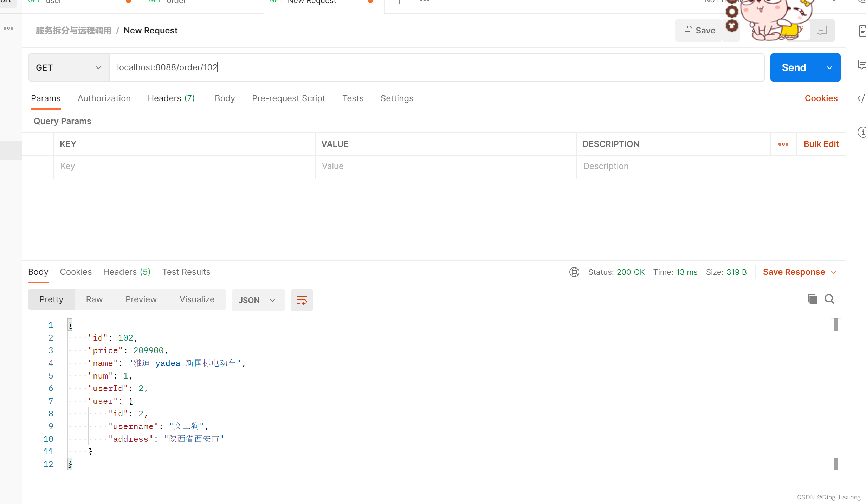Image resolution: width=866 pixels, height=504 pixels.
Task: Click the request URL input field
Action: [x=436, y=67]
